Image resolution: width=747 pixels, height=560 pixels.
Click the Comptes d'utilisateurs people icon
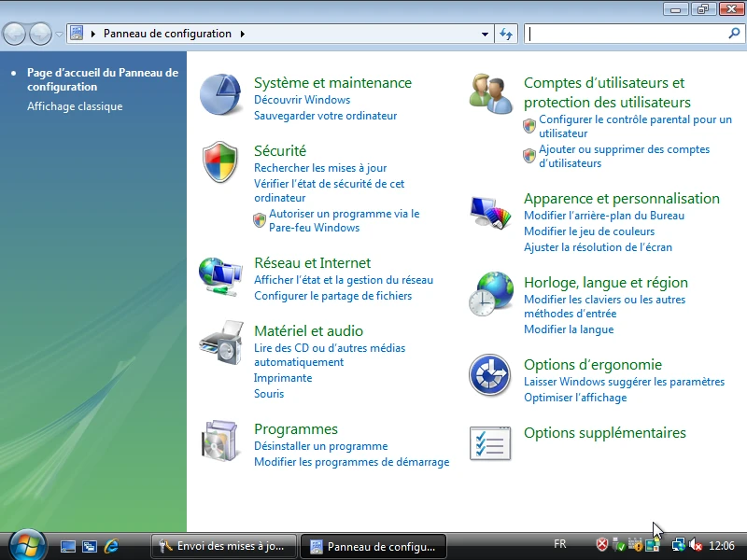[490, 94]
